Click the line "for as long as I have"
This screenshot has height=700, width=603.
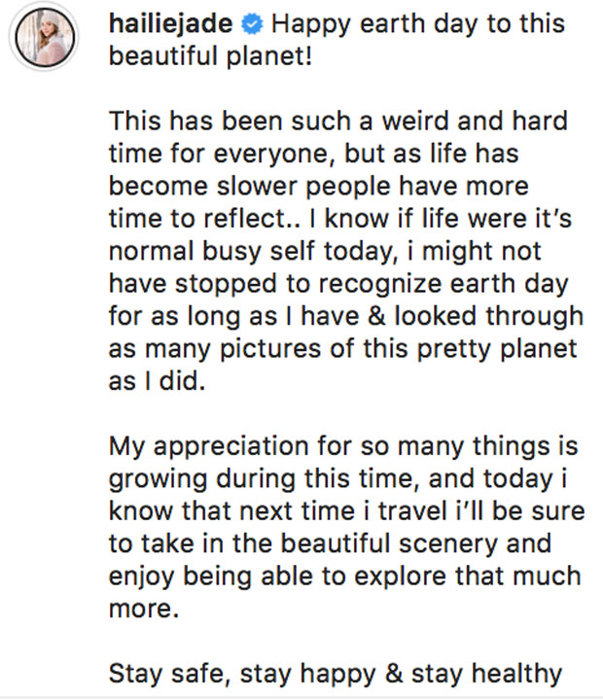click(x=345, y=315)
